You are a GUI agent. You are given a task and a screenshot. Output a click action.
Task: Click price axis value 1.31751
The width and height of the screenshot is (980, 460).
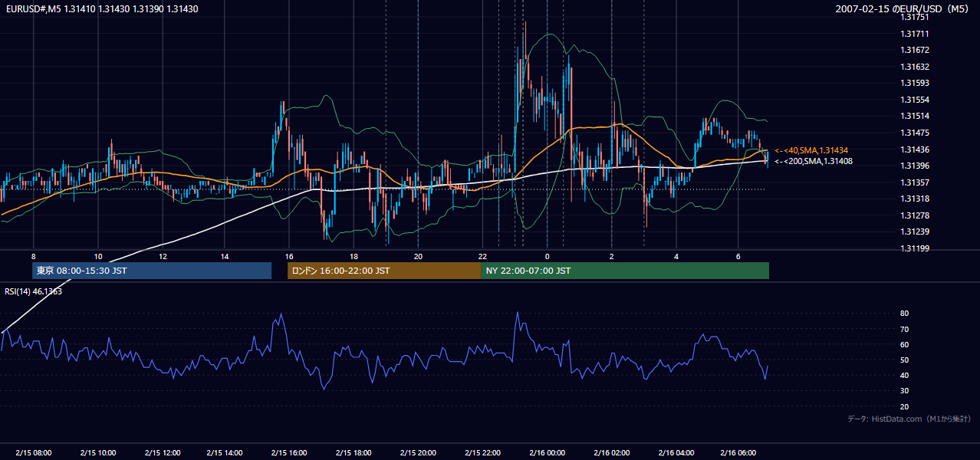click(x=915, y=17)
